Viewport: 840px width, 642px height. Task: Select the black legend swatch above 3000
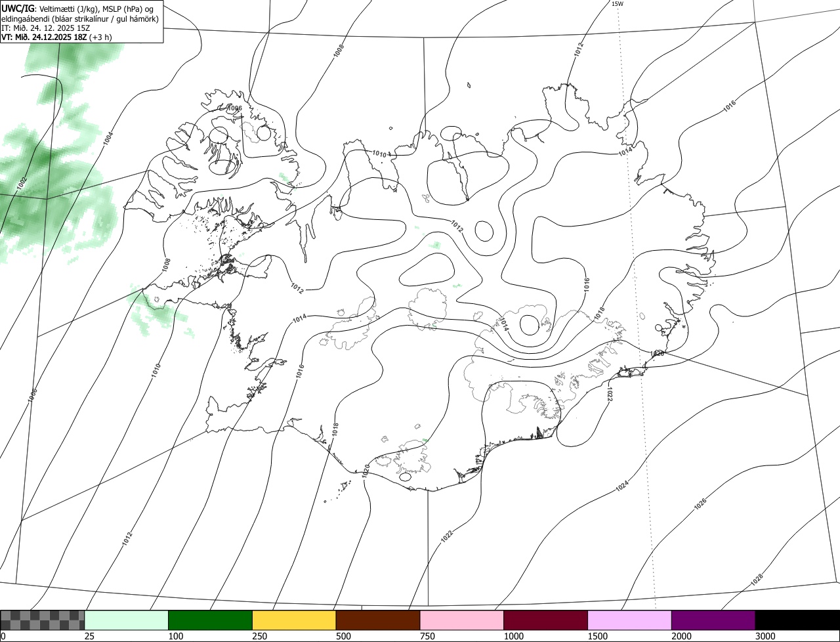point(797,620)
